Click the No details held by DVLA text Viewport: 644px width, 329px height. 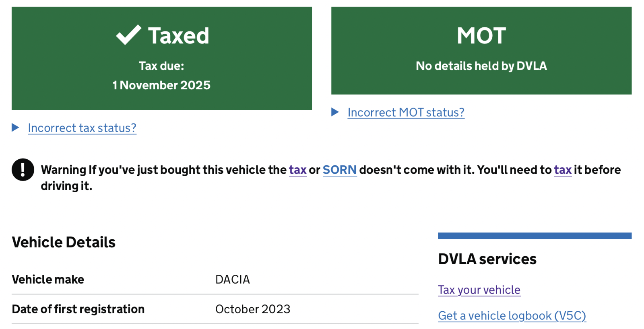tap(481, 66)
